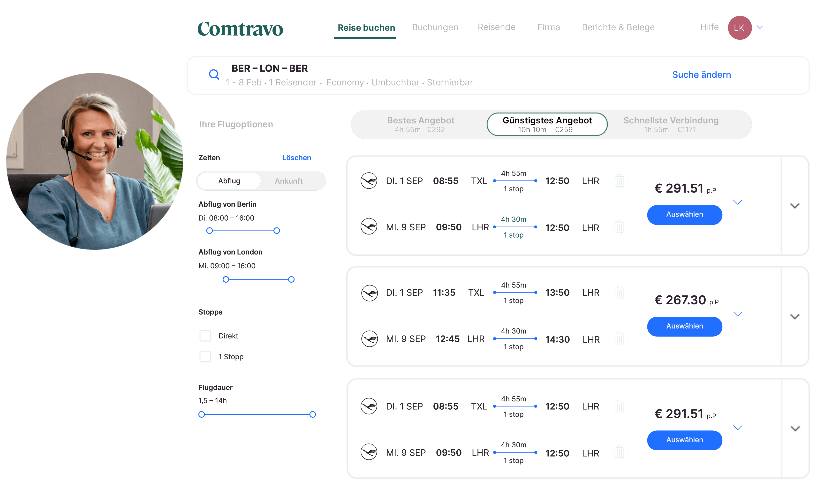832x504 pixels.
Task: Select the Günstigstes Angebot sorting tab
Action: click(x=547, y=124)
